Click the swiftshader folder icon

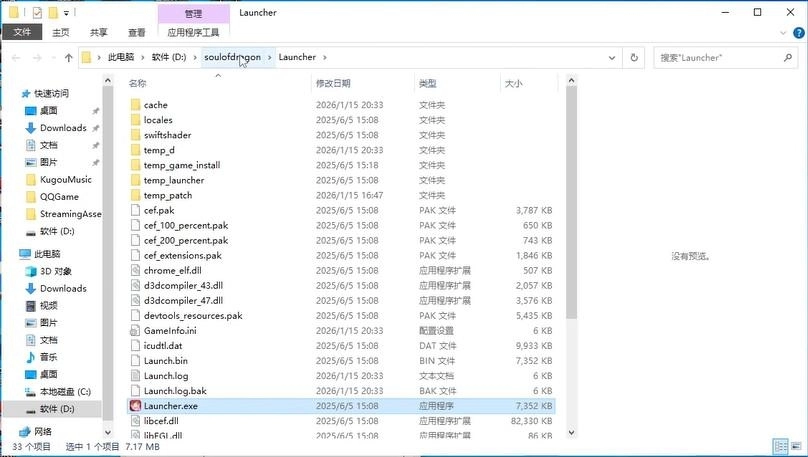(136, 135)
